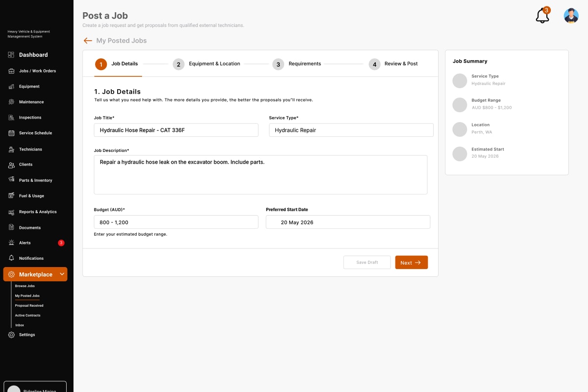This screenshot has width=588, height=392.
Task: Click the Estimated Start summary circle
Action: tap(460, 154)
